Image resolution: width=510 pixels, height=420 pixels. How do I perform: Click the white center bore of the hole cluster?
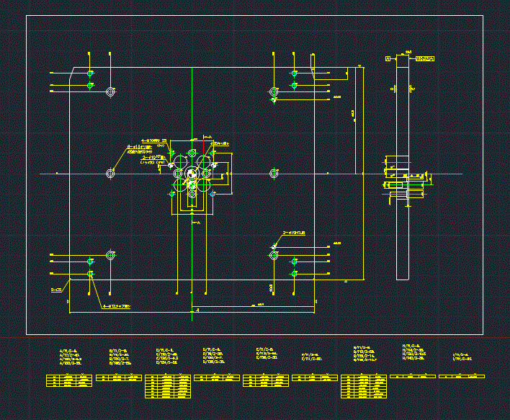coord(192,174)
